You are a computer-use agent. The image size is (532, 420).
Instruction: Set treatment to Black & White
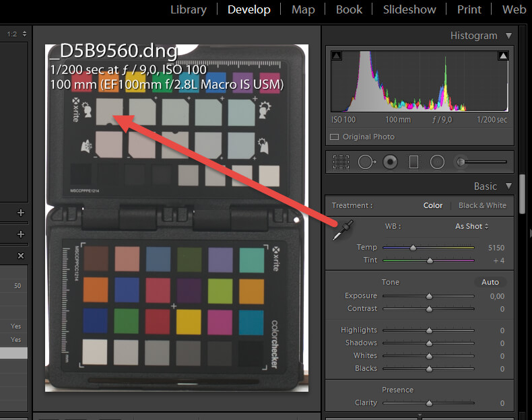(x=482, y=205)
